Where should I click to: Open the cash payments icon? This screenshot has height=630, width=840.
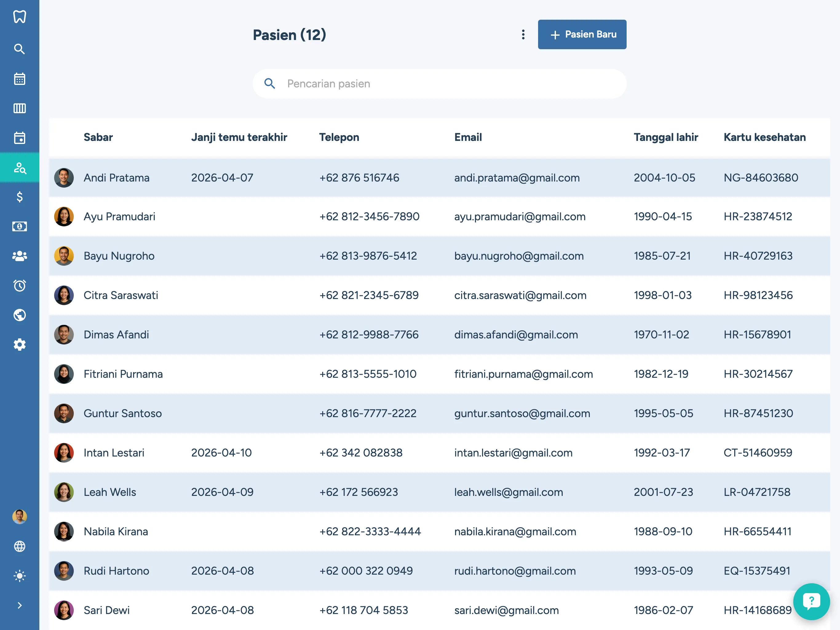19,226
